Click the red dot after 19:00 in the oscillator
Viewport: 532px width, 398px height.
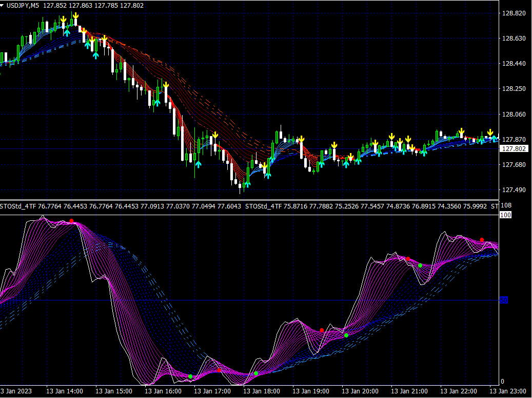322,330
